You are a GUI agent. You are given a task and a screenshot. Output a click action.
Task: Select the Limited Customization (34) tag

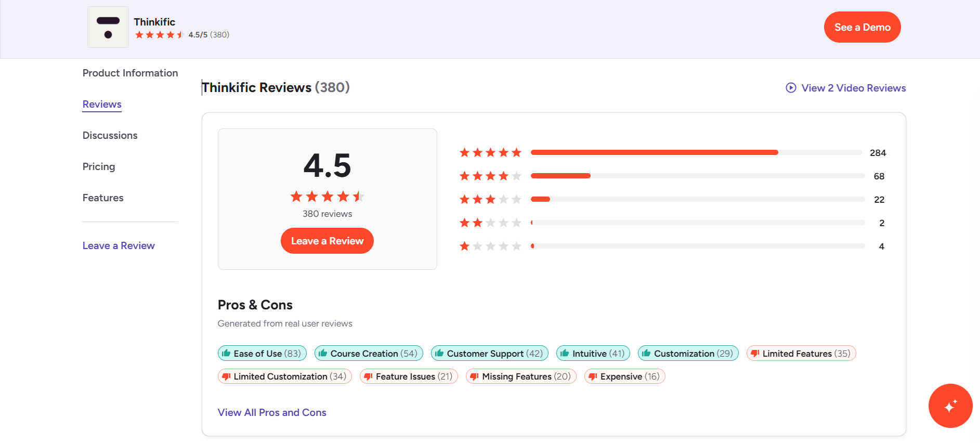(x=285, y=376)
